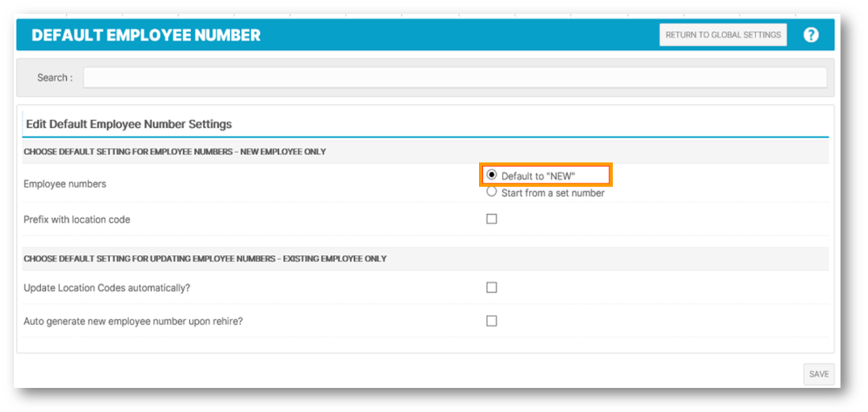868x412 pixels.
Task: Choose the Start from a set number radio circle
Action: pyautogui.click(x=492, y=192)
